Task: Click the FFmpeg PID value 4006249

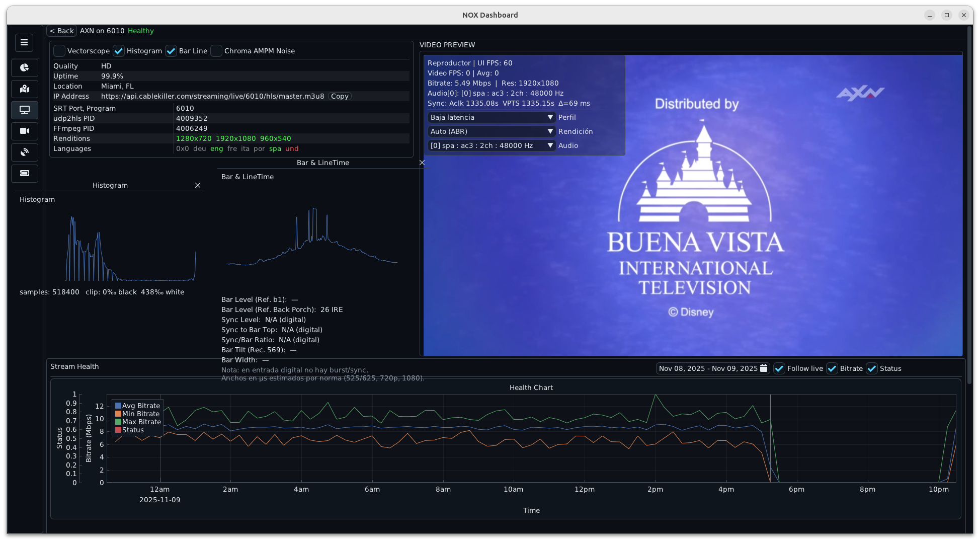Action: (192, 128)
